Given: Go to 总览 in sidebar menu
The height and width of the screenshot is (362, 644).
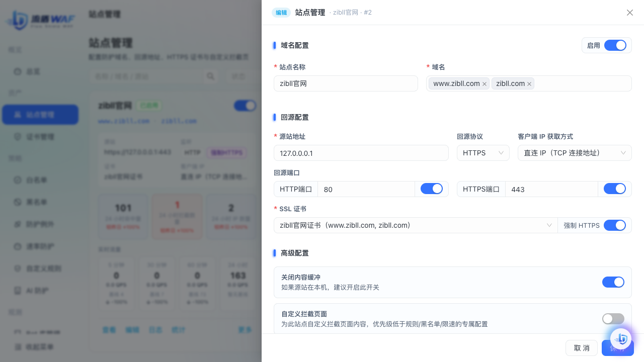Looking at the screenshot, I should (40, 72).
